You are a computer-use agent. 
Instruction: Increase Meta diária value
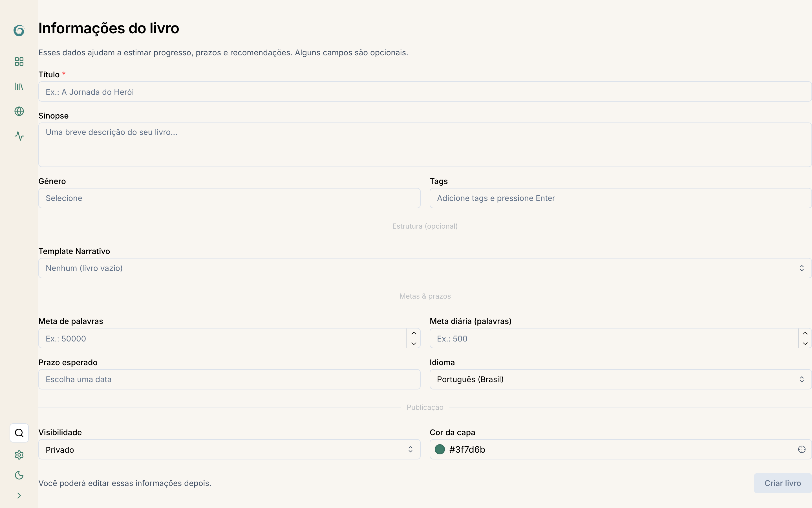tap(805, 333)
